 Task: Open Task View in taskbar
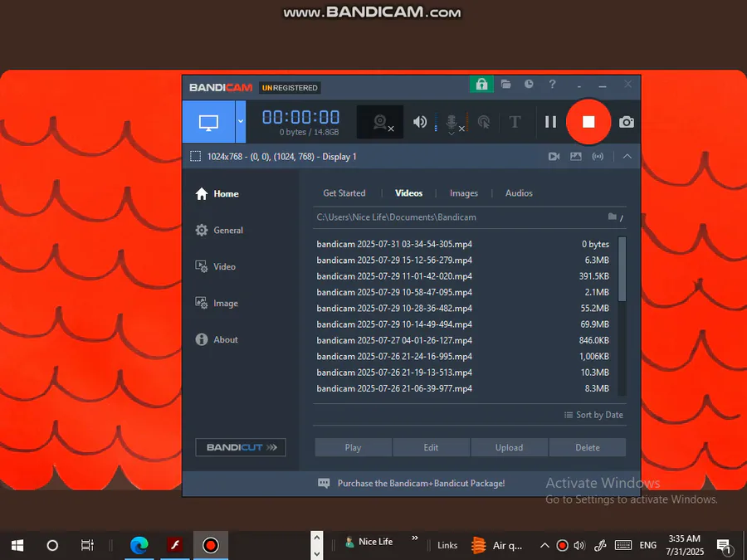87,545
